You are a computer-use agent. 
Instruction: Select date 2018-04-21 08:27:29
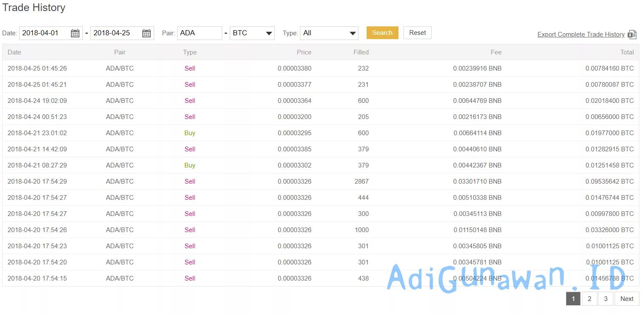(x=37, y=165)
